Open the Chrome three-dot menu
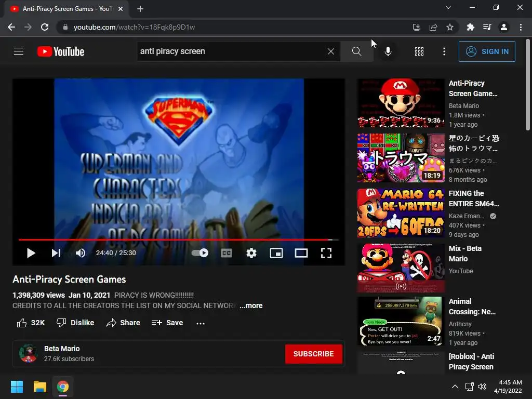The height and width of the screenshot is (399, 532). click(x=521, y=27)
